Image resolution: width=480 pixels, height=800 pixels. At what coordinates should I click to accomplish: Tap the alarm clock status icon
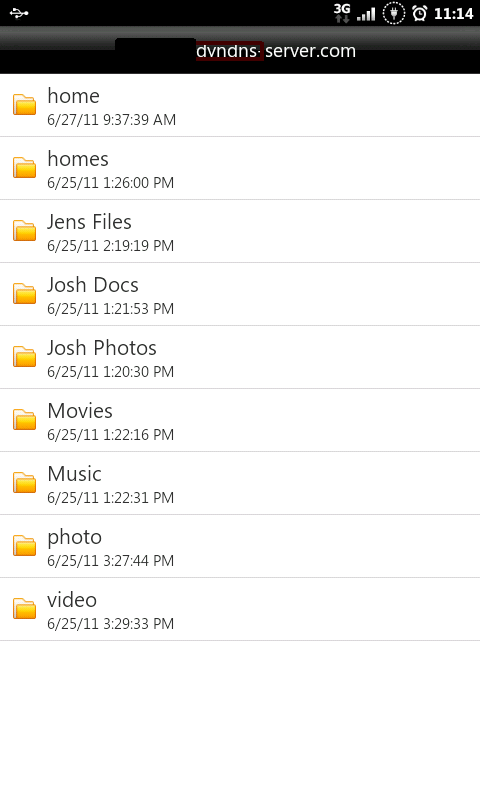(419, 13)
